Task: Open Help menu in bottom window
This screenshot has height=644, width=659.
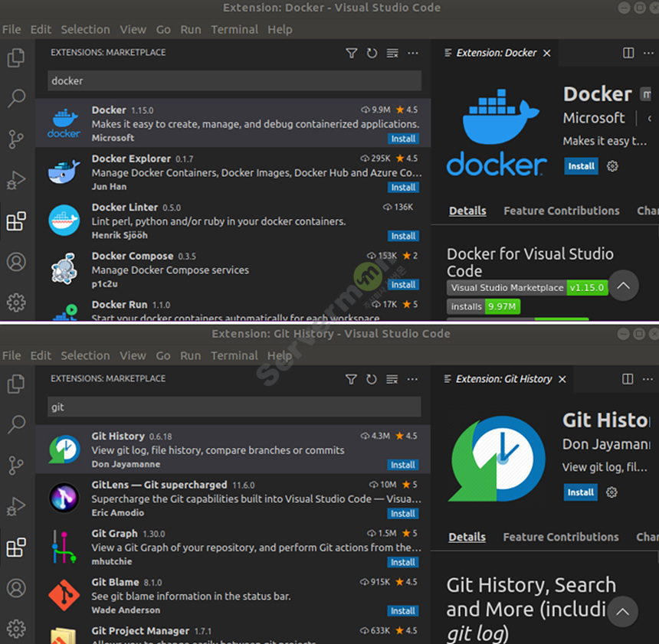Action: click(280, 356)
